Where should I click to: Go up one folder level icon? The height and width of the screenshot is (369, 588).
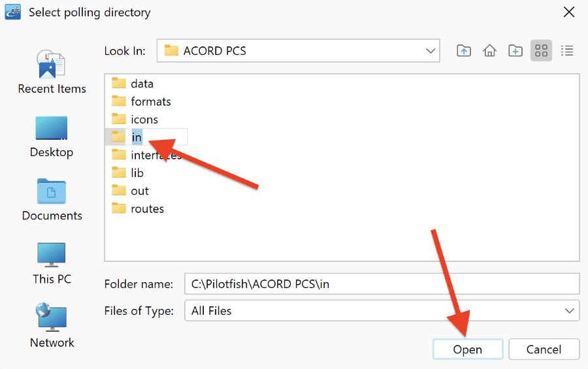tap(464, 51)
